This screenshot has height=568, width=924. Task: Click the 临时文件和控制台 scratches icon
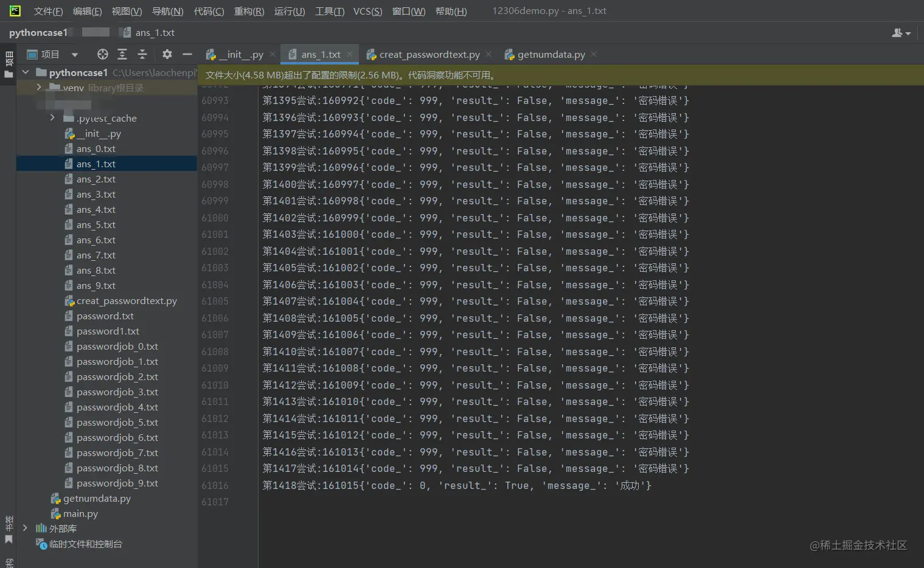coord(41,544)
